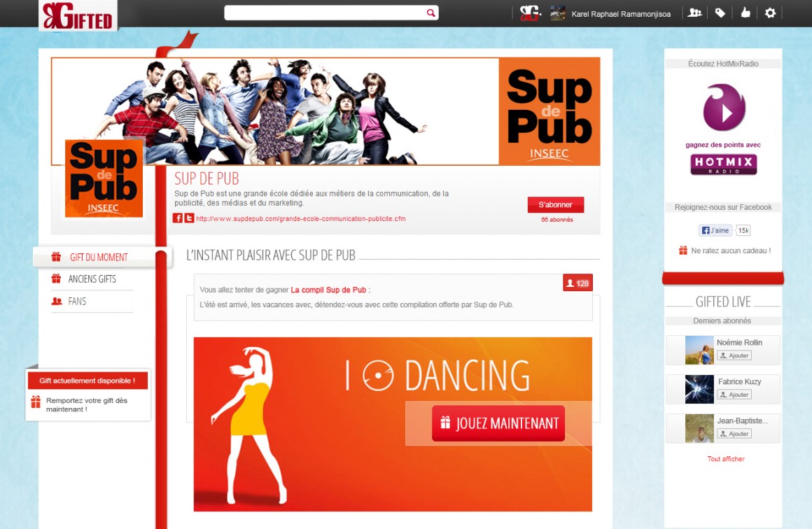Click the Facebook J'aime button
The width and height of the screenshot is (812, 529).
[x=715, y=230]
